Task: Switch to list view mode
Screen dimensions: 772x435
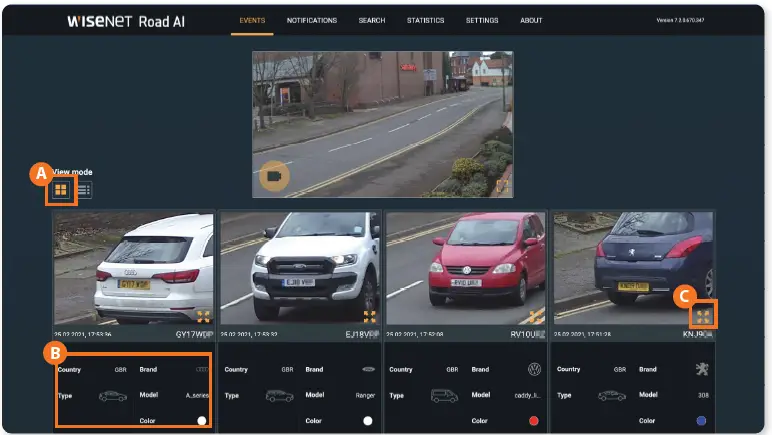Action: [x=84, y=190]
